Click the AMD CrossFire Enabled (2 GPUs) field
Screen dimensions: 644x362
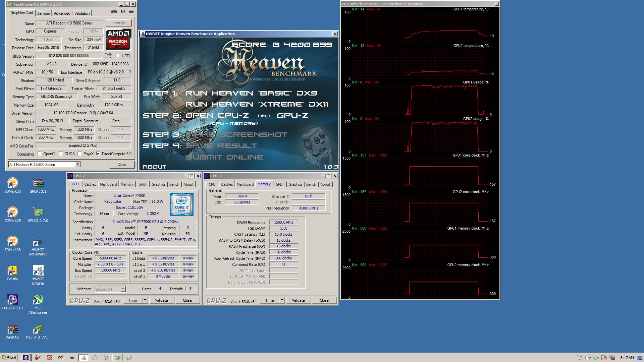click(x=83, y=145)
